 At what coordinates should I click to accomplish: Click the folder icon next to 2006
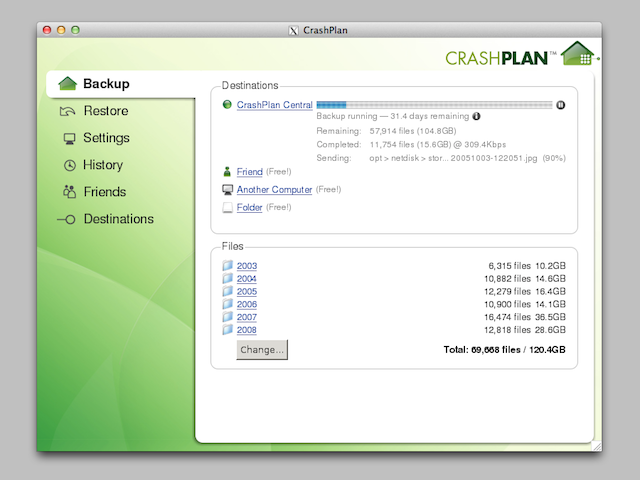[227, 304]
